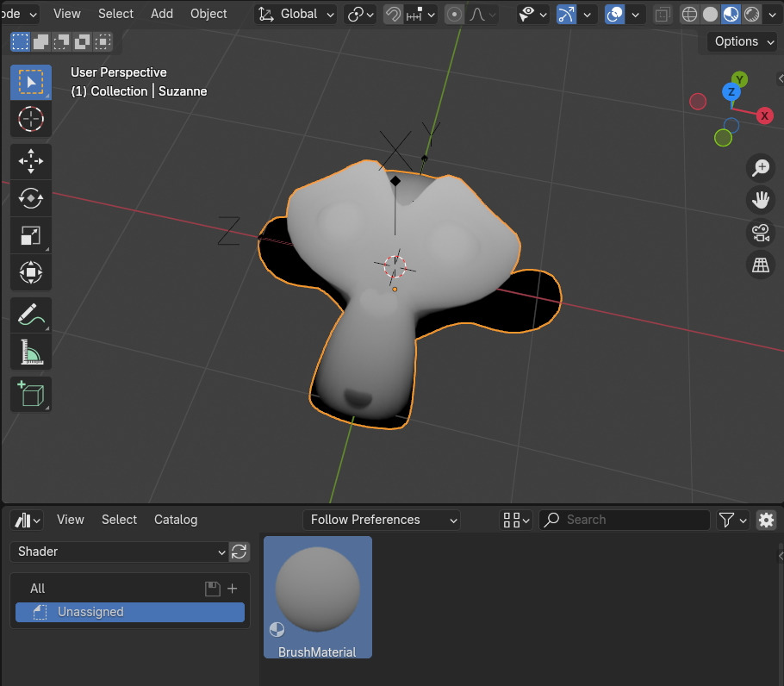Screen dimensions: 784x686
Task: Click the Z axis on navigation gizmo
Action: (731, 92)
